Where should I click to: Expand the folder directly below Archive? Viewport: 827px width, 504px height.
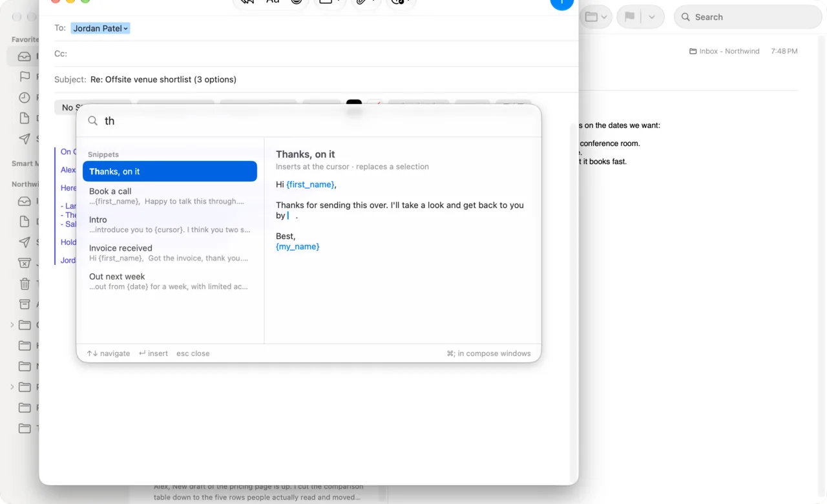coord(12,325)
